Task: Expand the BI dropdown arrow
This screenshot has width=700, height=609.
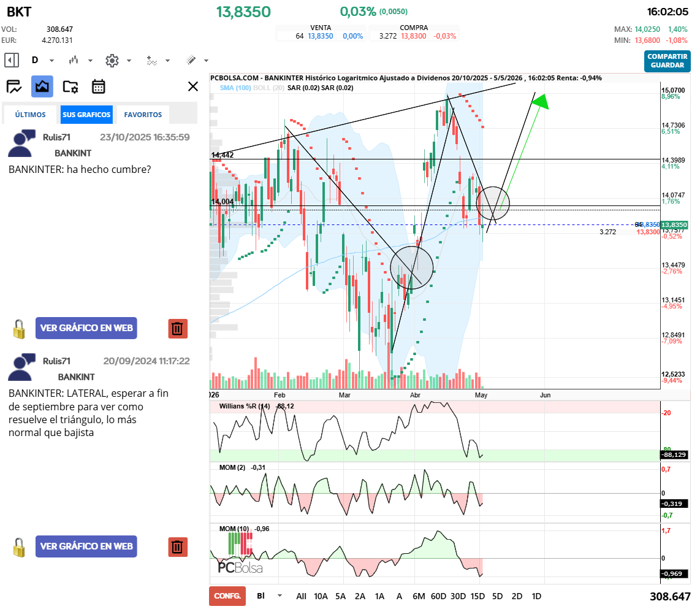Action: tap(280, 596)
